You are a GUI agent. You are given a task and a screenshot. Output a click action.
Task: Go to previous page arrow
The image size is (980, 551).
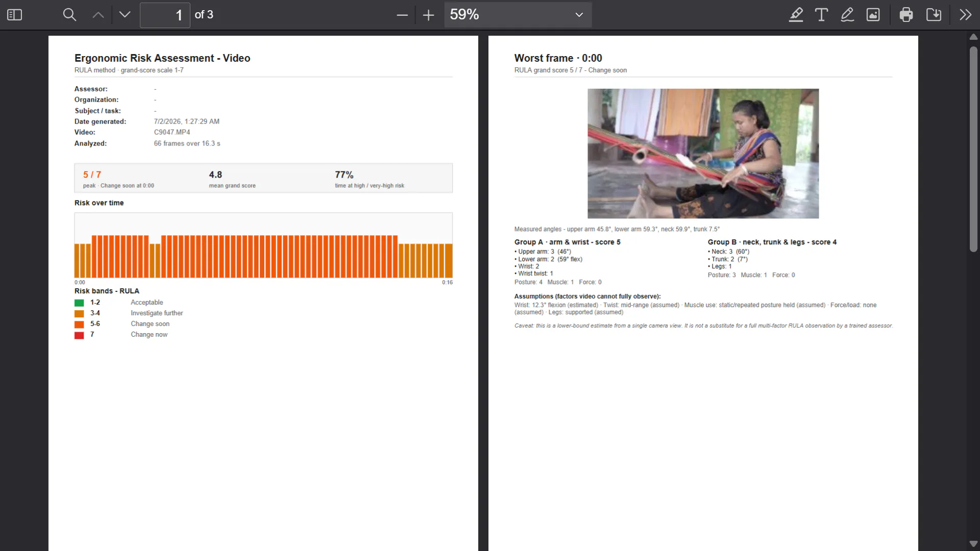tap(98, 15)
